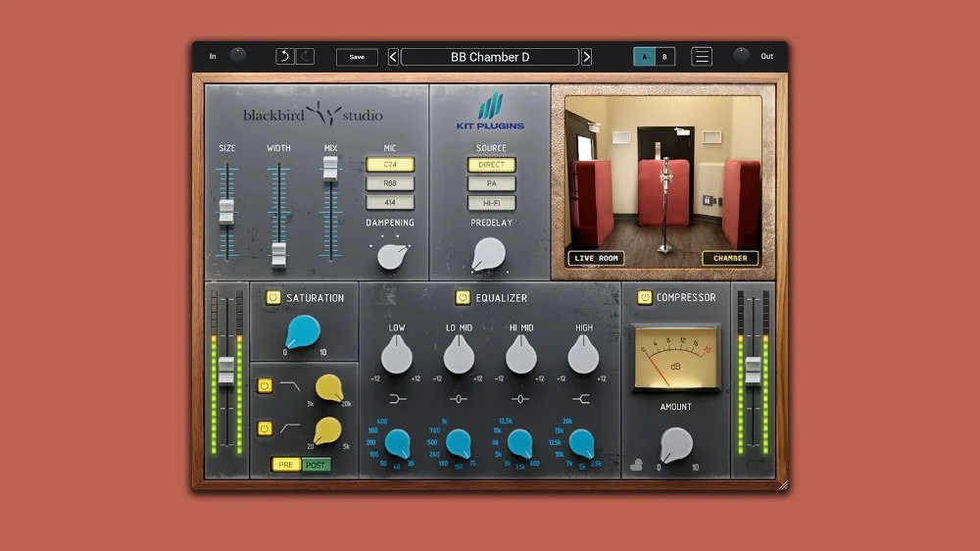Click the low shelf filter icon
Image resolution: width=980 pixels, height=551 pixels.
398,399
